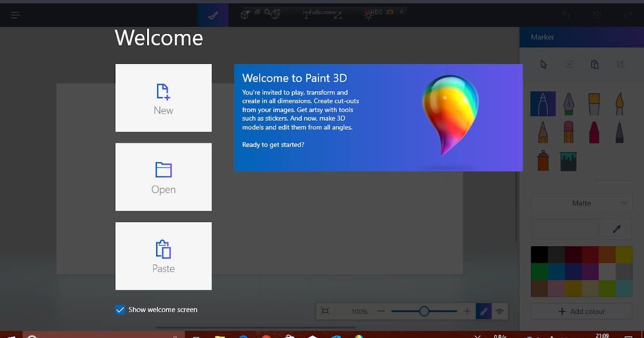Click the New button to start a project
644x338 pixels.
pos(163,98)
